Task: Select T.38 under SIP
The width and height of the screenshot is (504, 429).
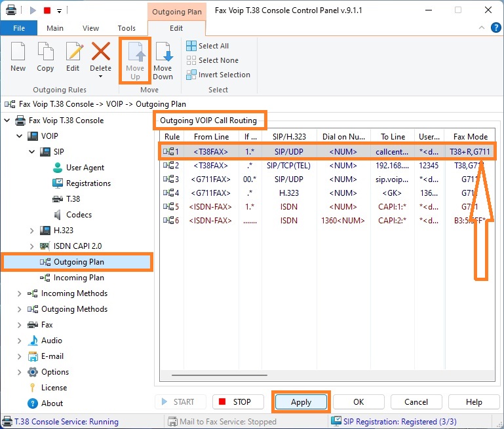Action: 73,199
